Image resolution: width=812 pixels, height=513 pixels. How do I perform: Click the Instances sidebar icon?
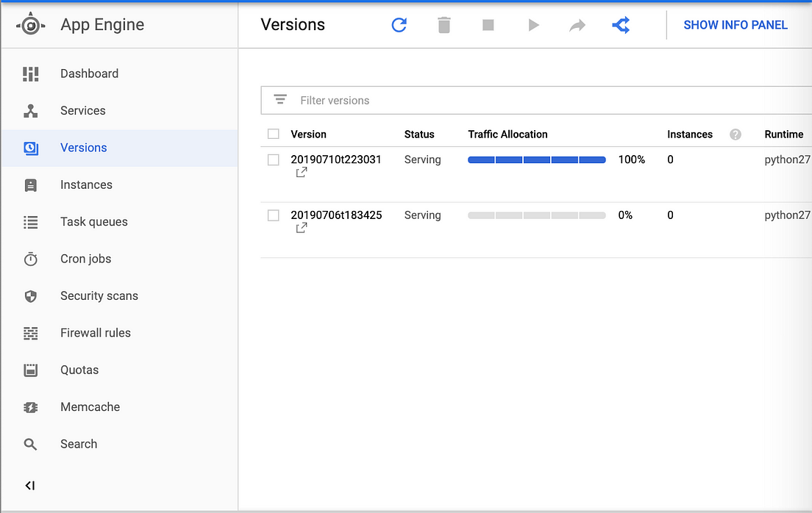31,184
